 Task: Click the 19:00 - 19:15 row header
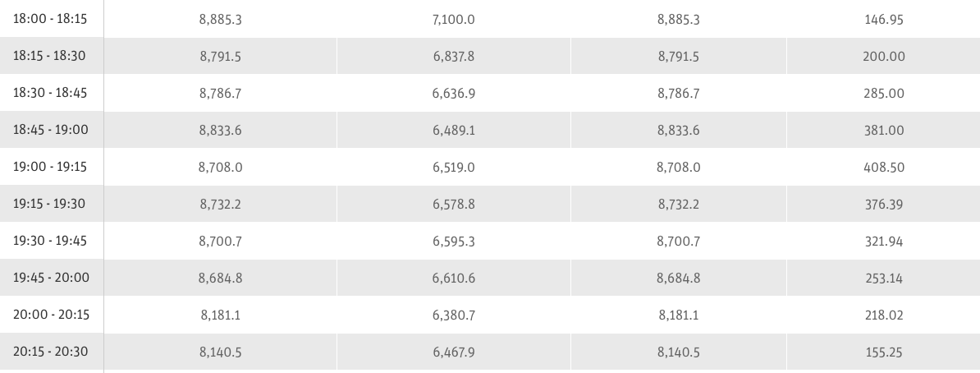point(50,167)
